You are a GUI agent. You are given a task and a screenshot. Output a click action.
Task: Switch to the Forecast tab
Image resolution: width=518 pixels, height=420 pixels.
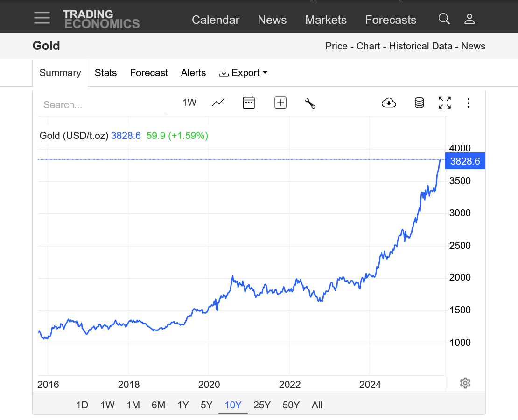[x=149, y=73]
